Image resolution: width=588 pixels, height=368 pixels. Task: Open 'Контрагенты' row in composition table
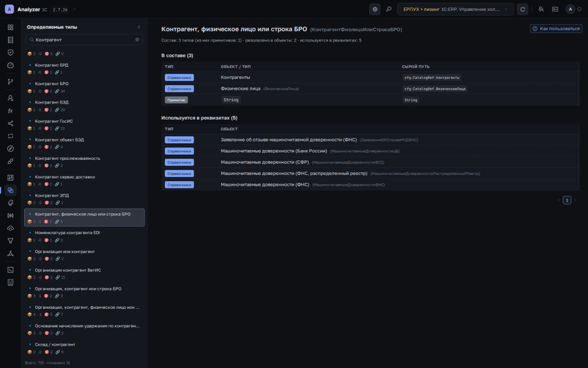click(370, 78)
